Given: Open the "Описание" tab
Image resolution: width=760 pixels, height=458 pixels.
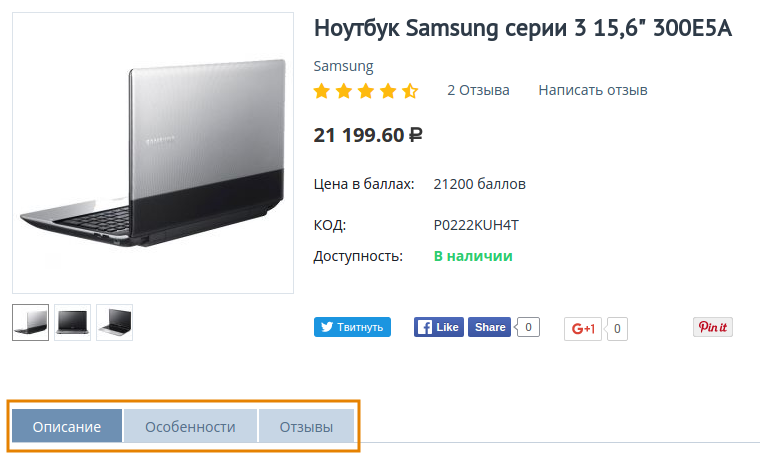Looking at the screenshot, I should (x=67, y=427).
